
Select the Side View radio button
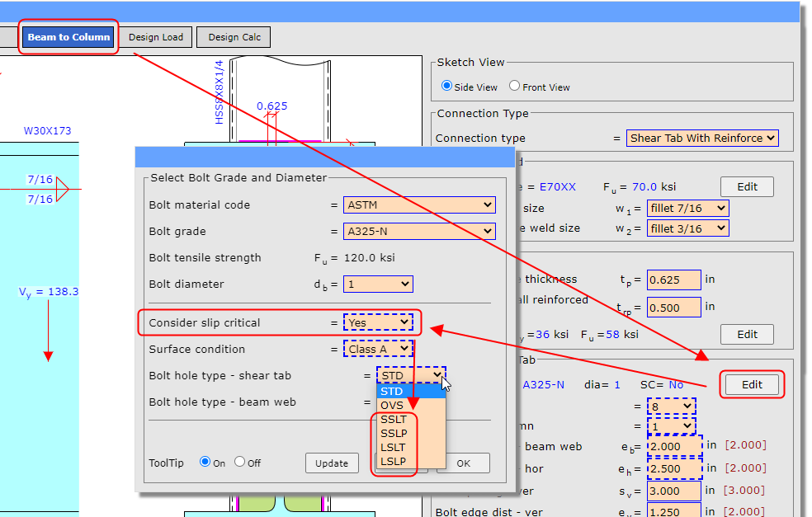[447, 87]
